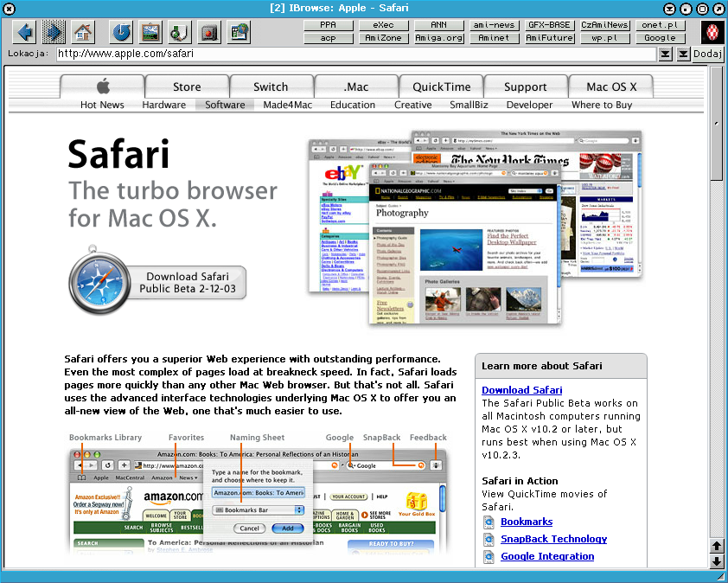Select Hot News in the subnavigation
Image resolution: width=728 pixels, height=583 pixels.
coord(102,105)
